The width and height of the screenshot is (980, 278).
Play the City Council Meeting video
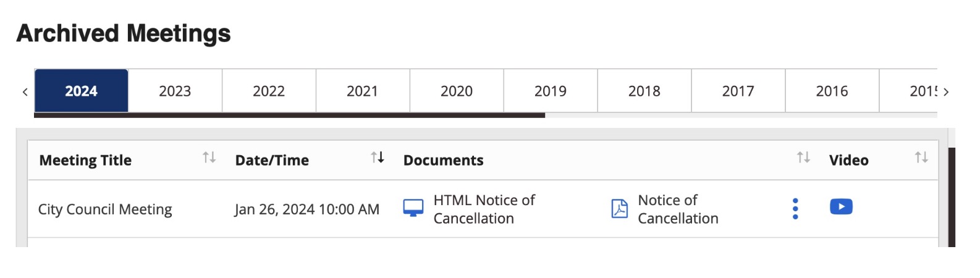(841, 206)
